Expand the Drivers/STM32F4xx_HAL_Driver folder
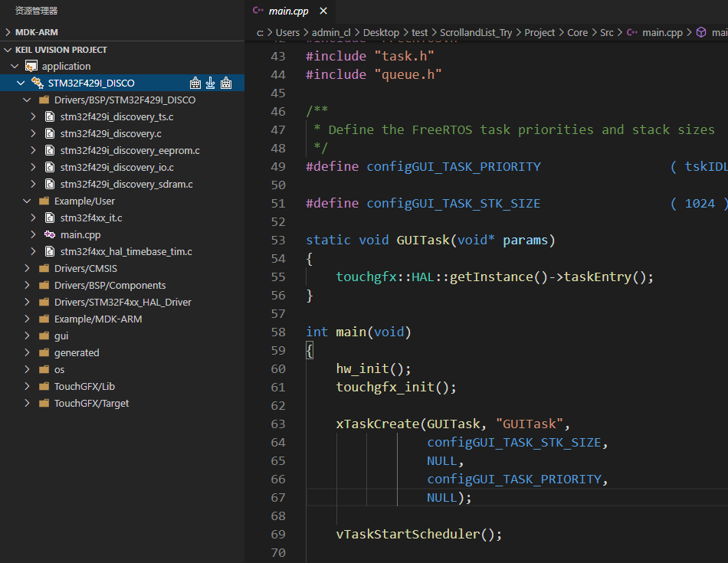This screenshot has height=563, width=728. pos(27,302)
